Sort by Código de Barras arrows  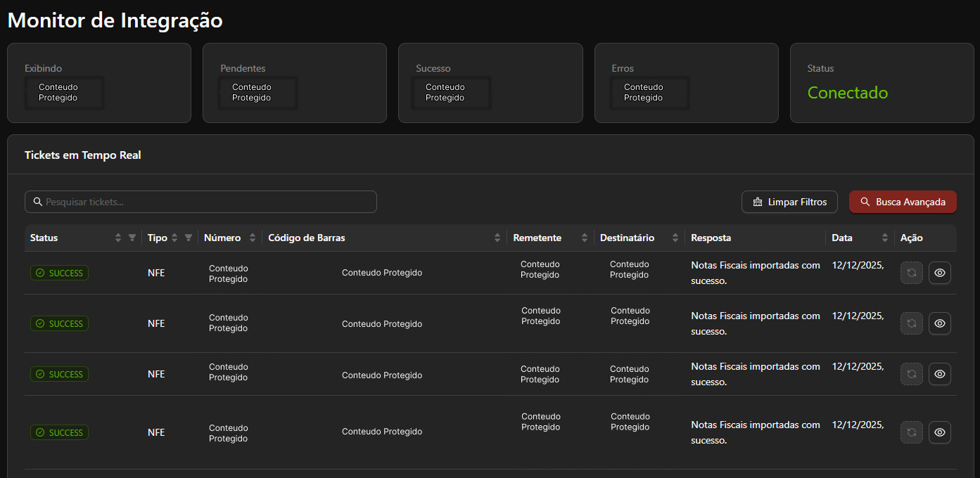(x=497, y=238)
